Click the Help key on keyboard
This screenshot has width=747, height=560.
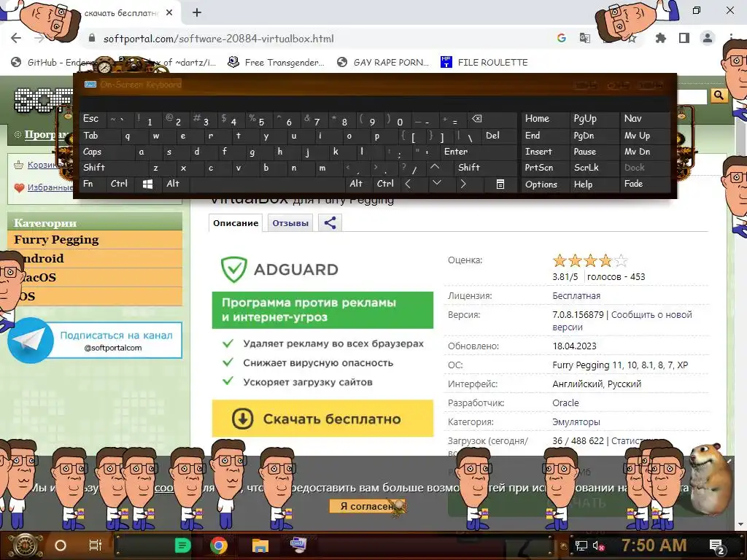[x=594, y=184]
